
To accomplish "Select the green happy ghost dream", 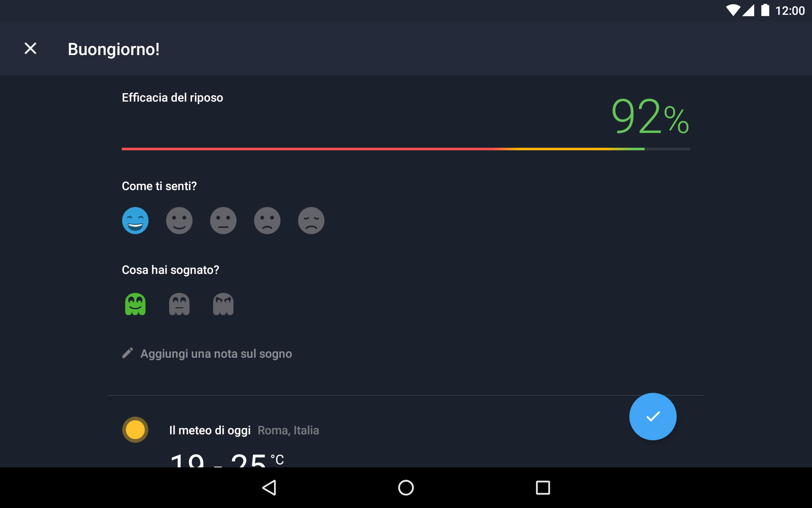I will 135,304.
